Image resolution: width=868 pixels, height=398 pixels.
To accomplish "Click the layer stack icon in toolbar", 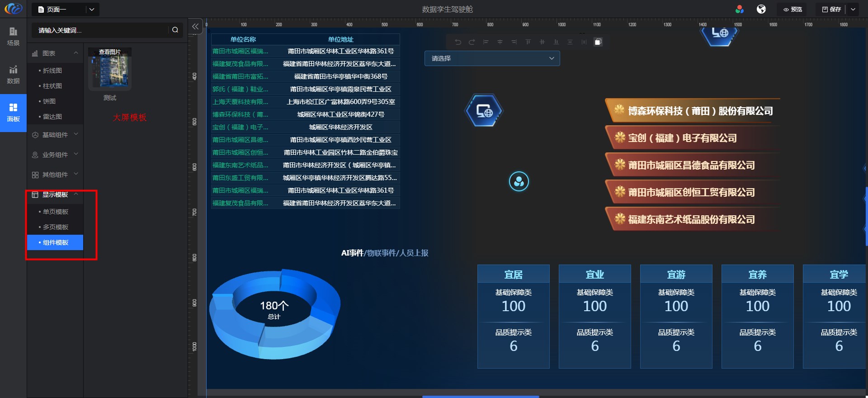I will 598,42.
